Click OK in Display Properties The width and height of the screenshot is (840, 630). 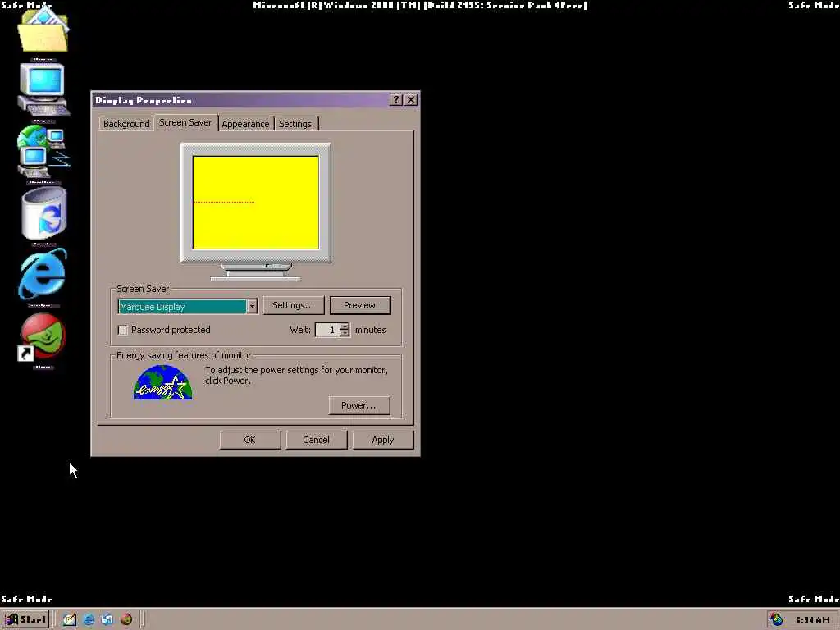pos(249,440)
